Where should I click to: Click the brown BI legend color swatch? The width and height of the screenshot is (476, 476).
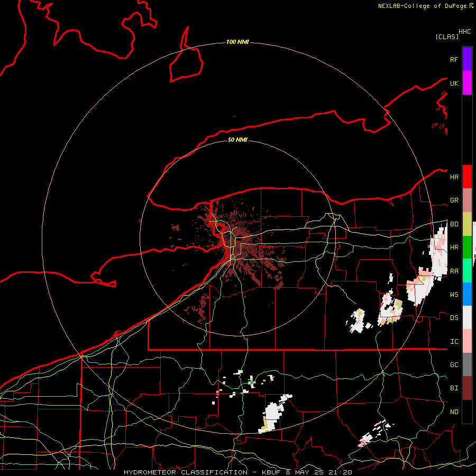(467, 388)
